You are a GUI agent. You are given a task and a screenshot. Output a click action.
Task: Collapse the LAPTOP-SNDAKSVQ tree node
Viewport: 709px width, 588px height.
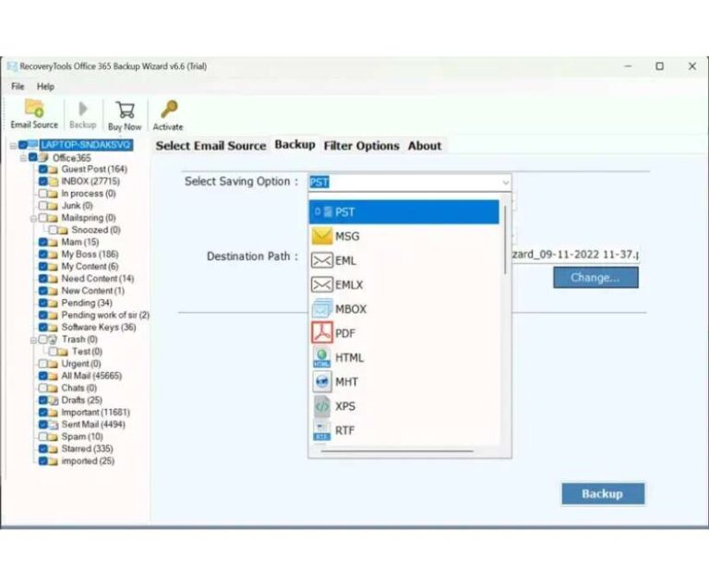pos(13,146)
